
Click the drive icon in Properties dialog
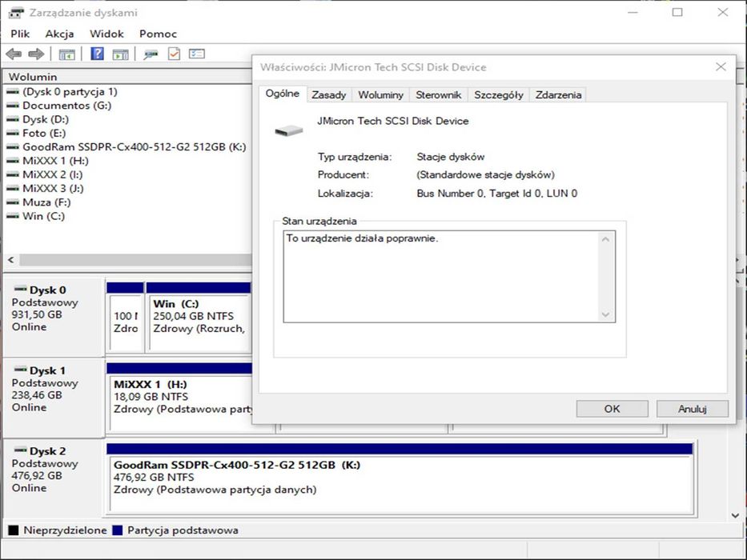(289, 130)
